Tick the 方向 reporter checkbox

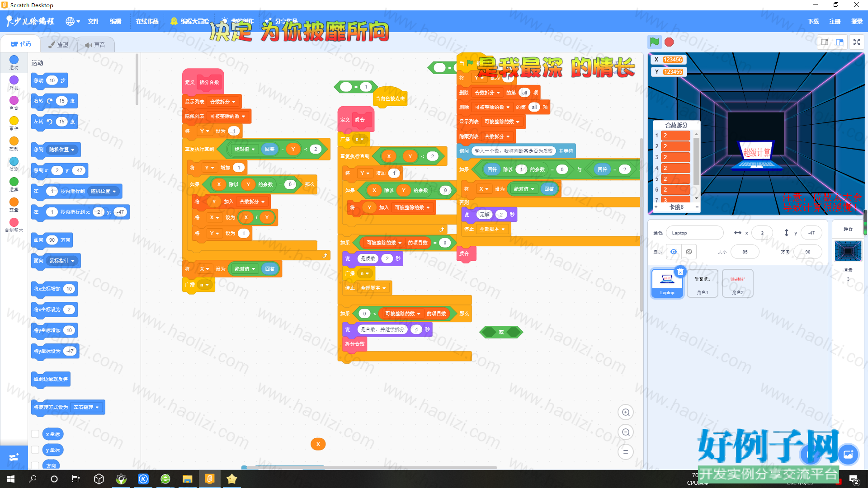(x=35, y=465)
